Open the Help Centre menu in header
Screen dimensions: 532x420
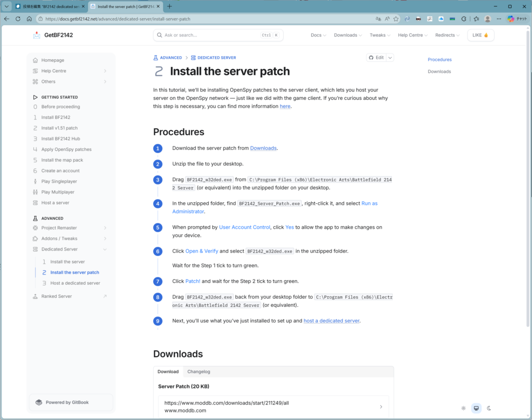point(413,35)
